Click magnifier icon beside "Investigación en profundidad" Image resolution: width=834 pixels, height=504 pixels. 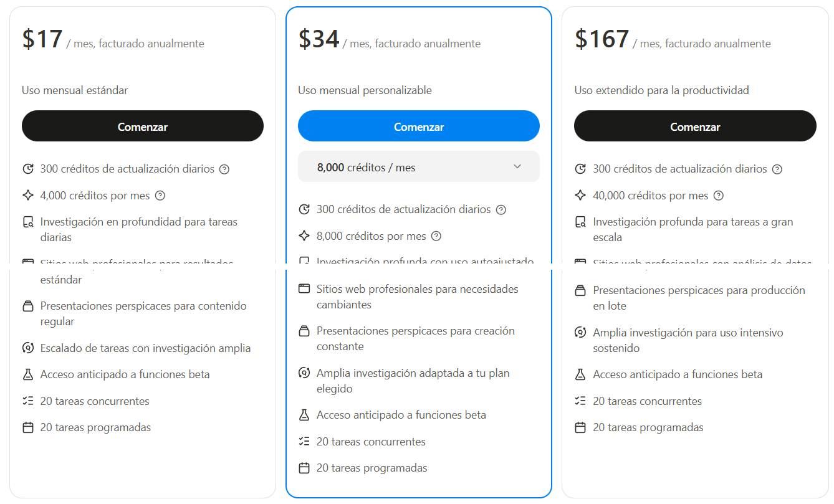(x=27, y=222)
